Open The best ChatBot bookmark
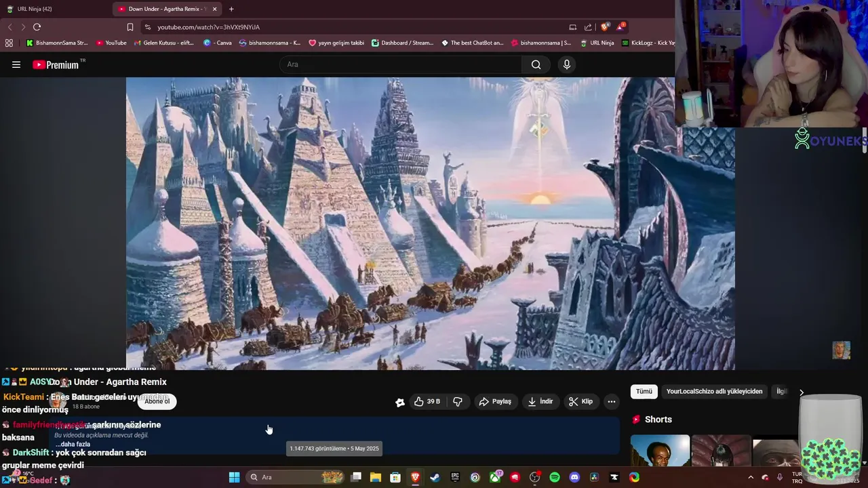 (472, 43)
